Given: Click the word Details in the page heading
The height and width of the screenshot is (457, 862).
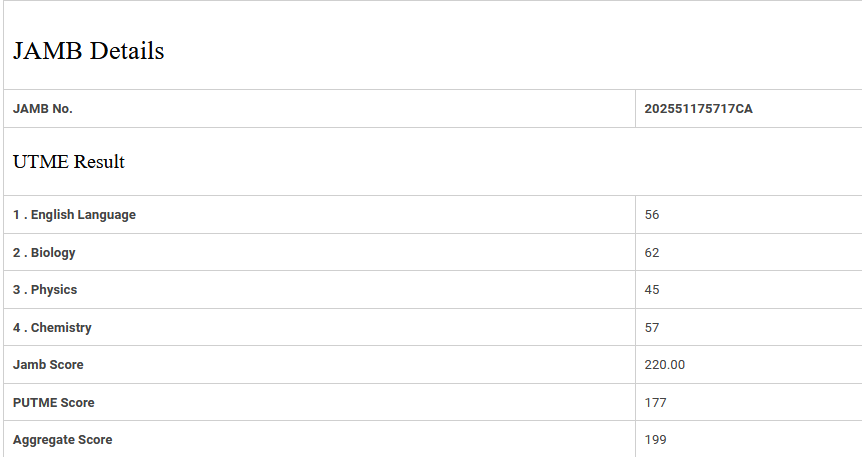Looking at the screenshot, I should click(x=127, y=52).
